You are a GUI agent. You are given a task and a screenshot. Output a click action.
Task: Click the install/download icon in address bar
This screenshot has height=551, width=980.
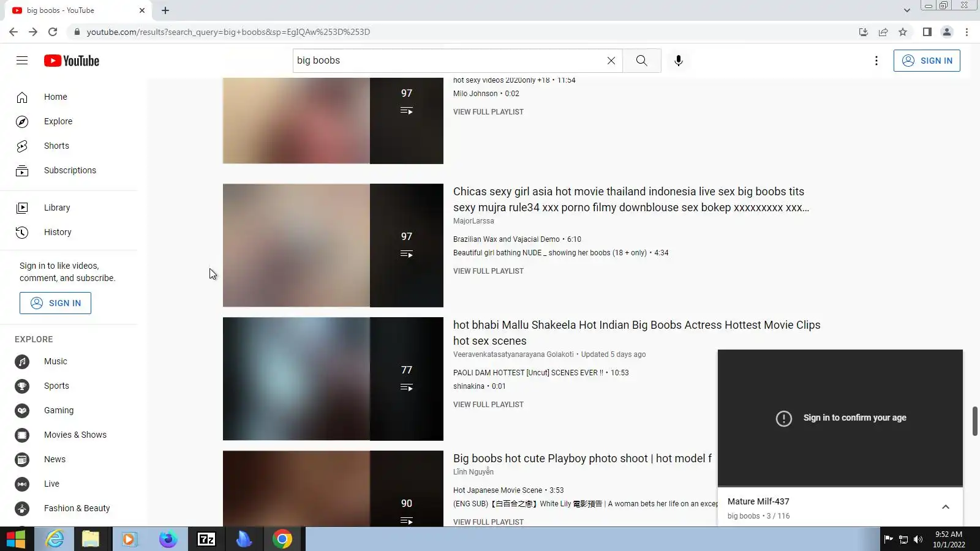point(864,32)
